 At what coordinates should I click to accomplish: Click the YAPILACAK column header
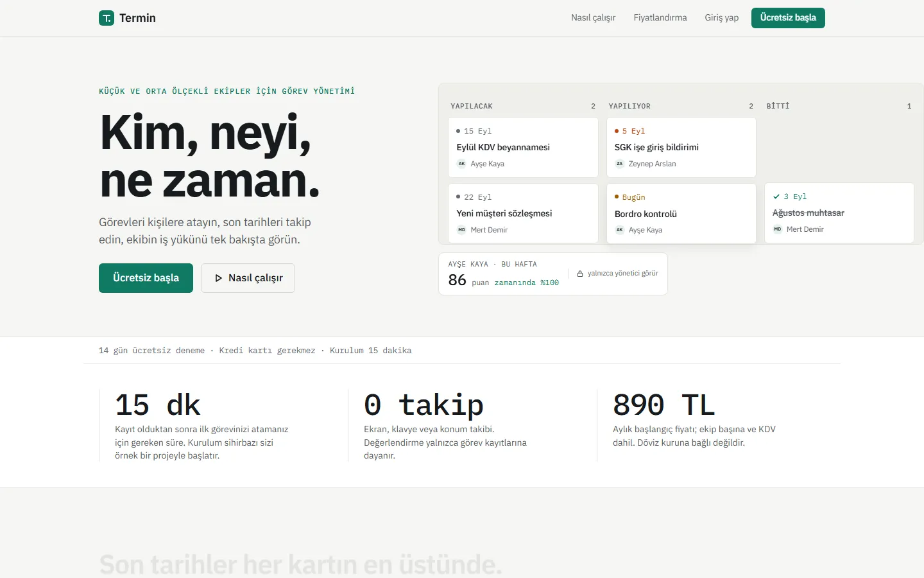coord(472,106)
